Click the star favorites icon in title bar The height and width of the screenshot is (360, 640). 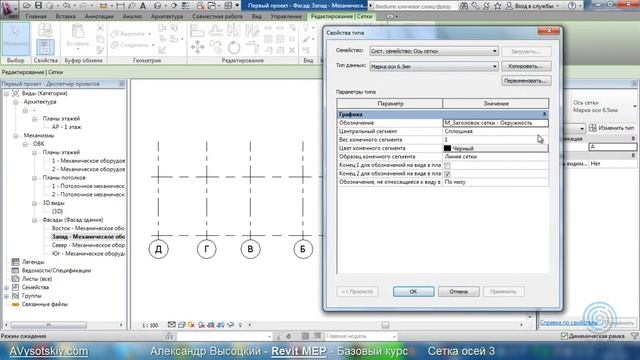pyautogui.click(x=497, y=6)
